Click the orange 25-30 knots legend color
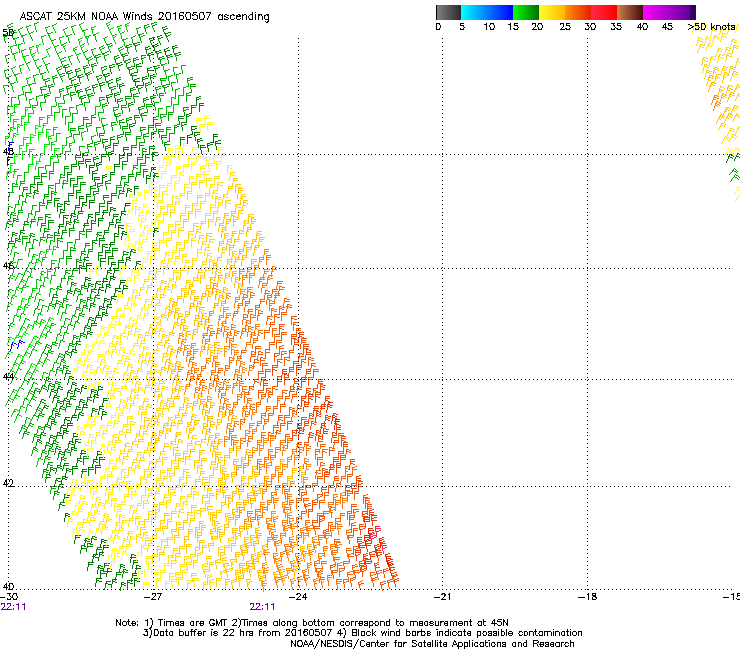This screenshot has height=650, width=740. (578, 12)
